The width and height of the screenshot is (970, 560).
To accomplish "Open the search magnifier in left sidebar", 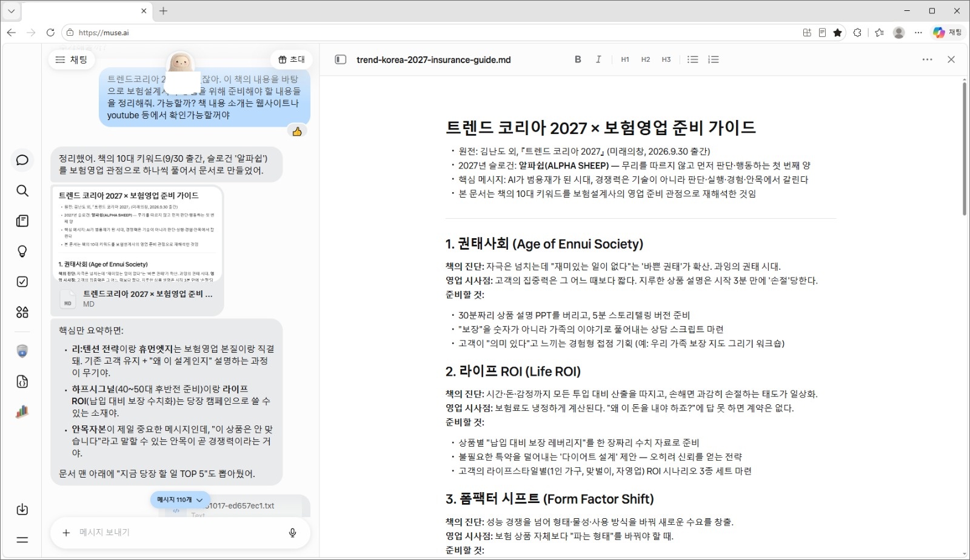I will click(22, 191).
